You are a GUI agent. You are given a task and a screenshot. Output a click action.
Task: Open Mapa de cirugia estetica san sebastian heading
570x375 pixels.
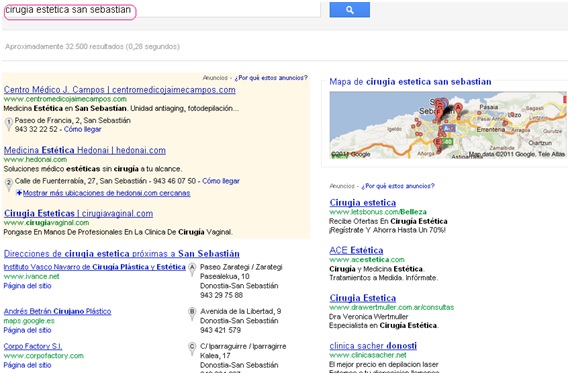click(x=410, y=82)
